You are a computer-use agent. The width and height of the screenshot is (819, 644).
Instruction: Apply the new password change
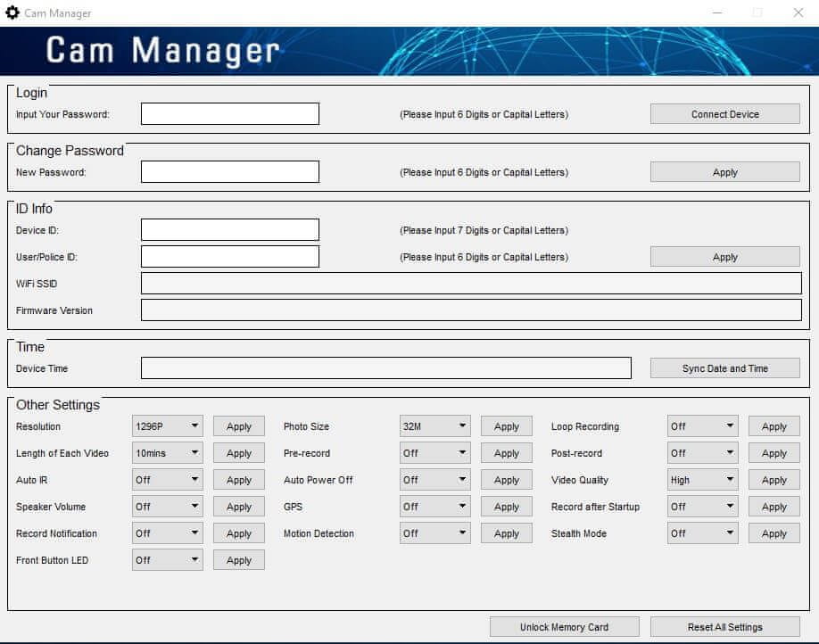[x=724, y=172]
